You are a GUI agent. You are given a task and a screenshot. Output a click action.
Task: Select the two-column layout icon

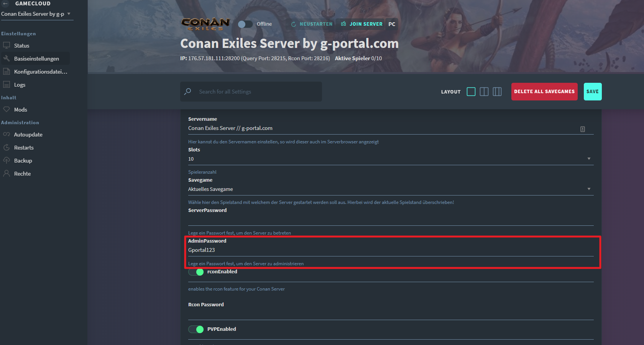pyautogui.click(x=484, y=92)
